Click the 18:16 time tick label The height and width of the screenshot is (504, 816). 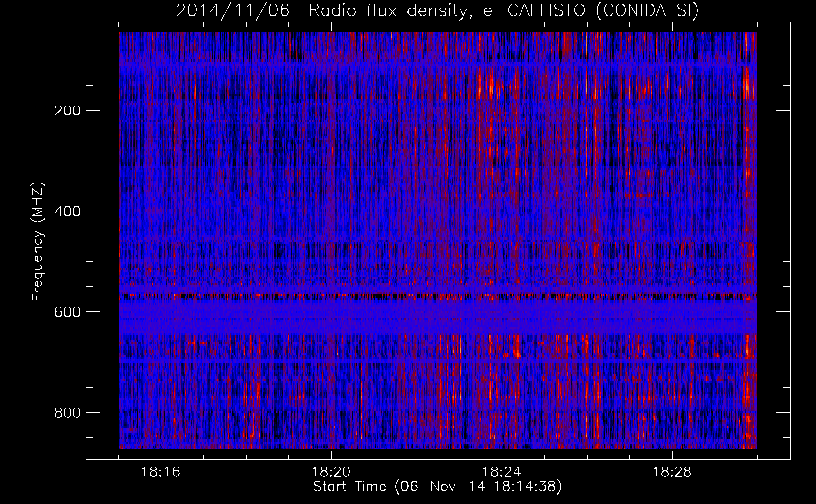(161, 472)
